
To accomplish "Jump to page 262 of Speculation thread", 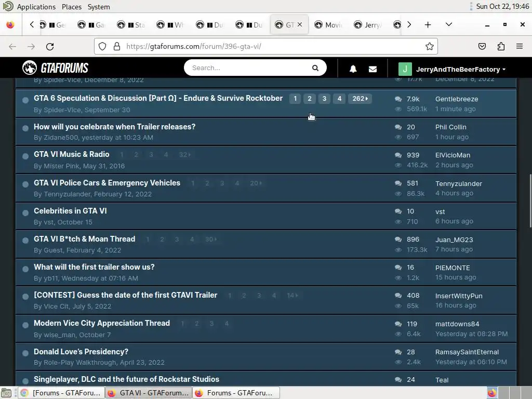I will (x=360, y=98).
